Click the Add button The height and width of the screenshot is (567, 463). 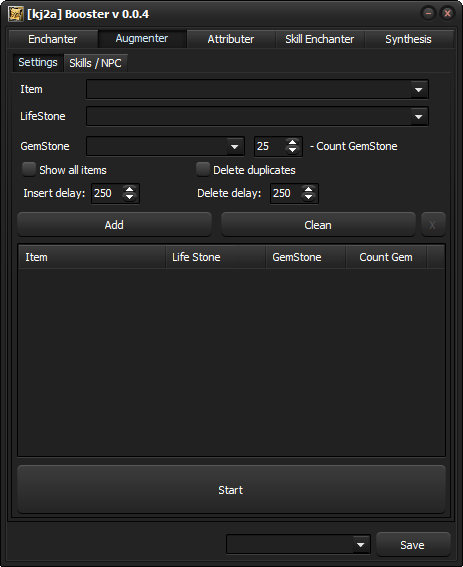(114, 225)
